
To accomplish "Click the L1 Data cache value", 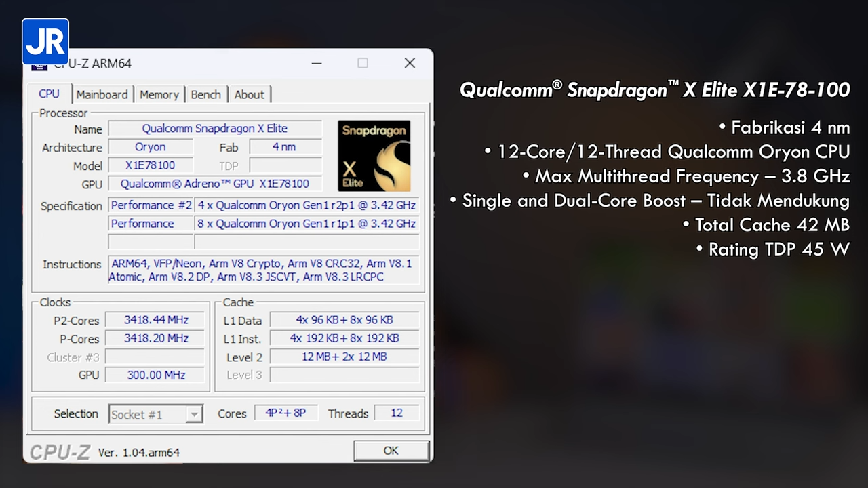I will click(344, 320).
